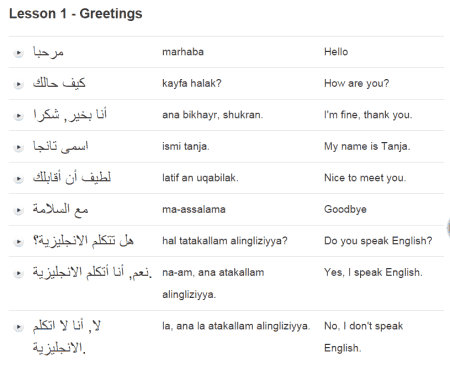Viewport: 450px width, 367px height.
Task: Play audio for latif an uqabilak
Action: coord(19,179)
